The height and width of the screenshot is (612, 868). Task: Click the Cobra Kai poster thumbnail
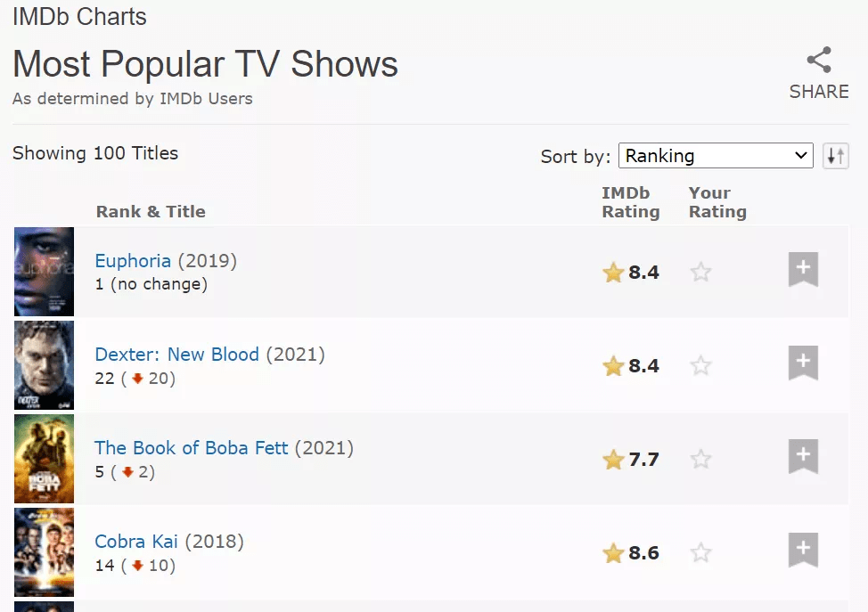(x=44, y=552)
